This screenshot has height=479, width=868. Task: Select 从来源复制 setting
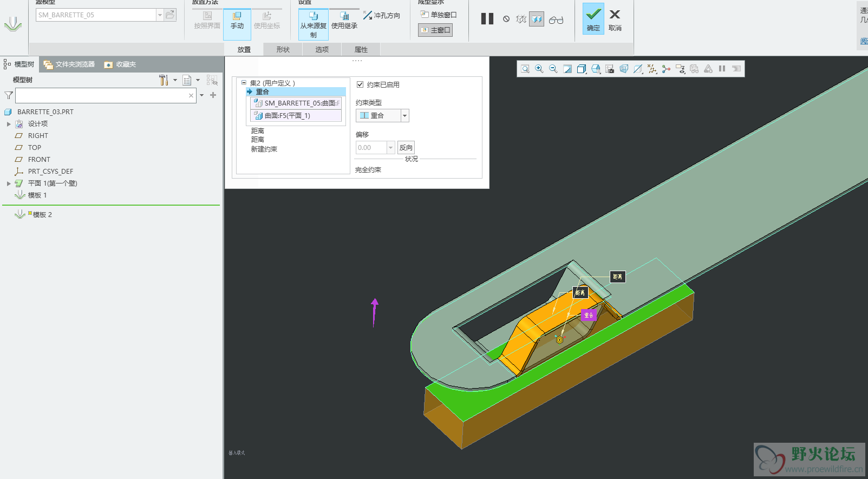[314, 24]
